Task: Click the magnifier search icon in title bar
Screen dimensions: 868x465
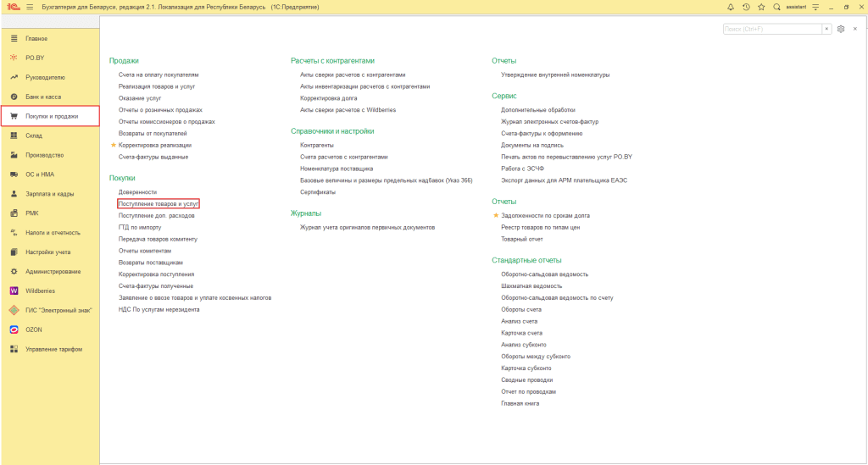Action: (776, 7)
